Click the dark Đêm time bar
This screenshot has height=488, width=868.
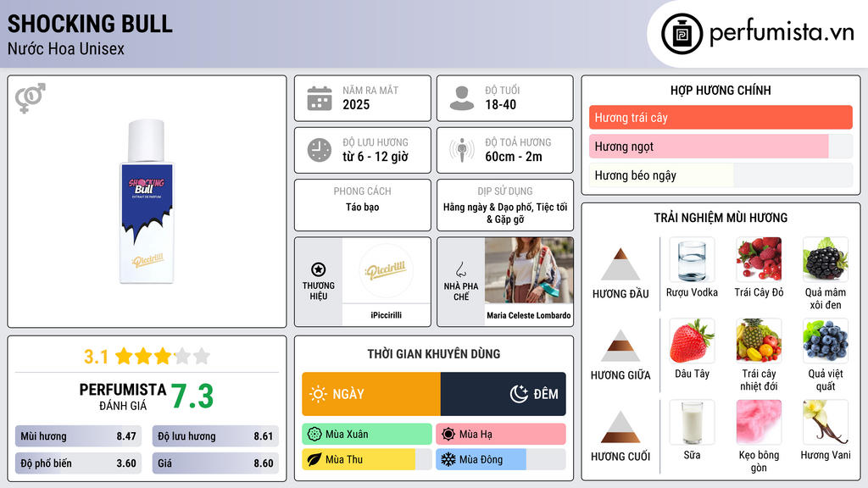coord(504,394)
